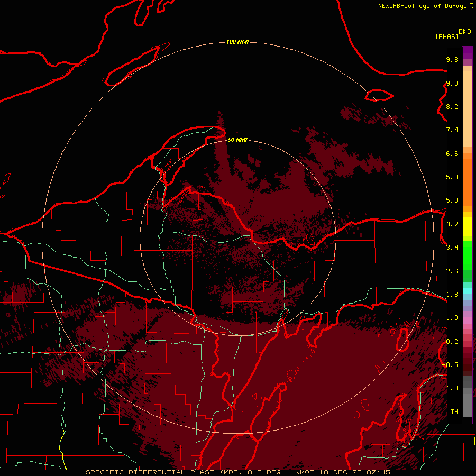Click the 1.0 scale value

pyautogui.click(x=452, y=317)
